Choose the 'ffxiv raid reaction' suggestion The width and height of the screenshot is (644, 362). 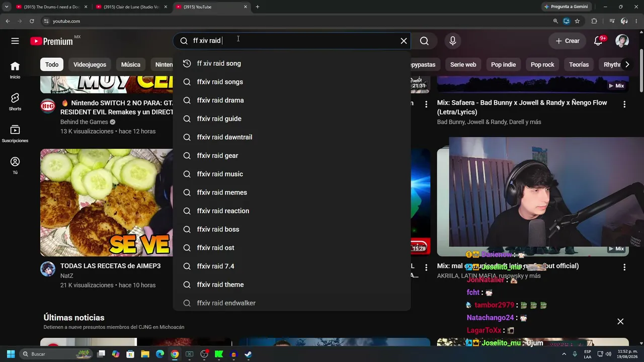coord(292,211)
